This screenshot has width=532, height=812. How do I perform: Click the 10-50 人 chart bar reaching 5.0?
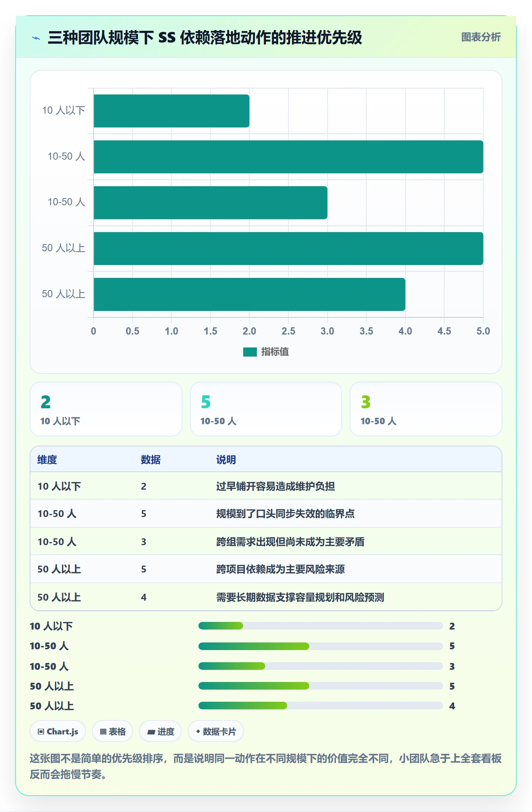point(288,157)
